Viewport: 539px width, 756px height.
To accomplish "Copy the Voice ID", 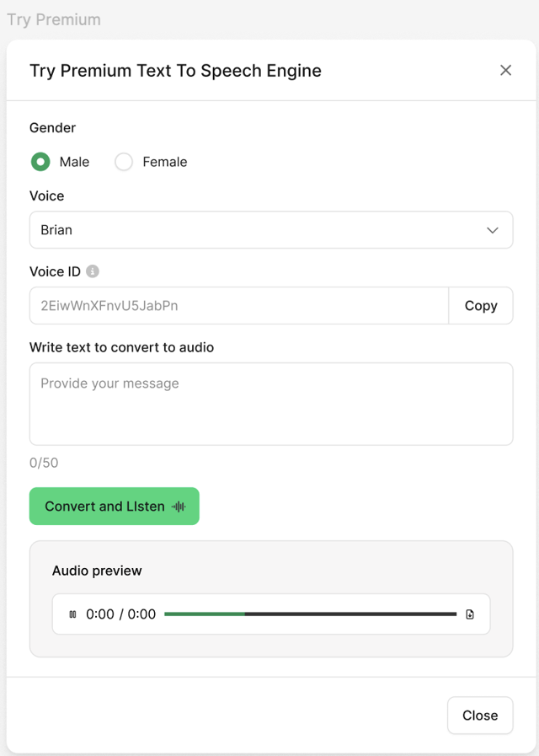I will (x=481, y=306).
